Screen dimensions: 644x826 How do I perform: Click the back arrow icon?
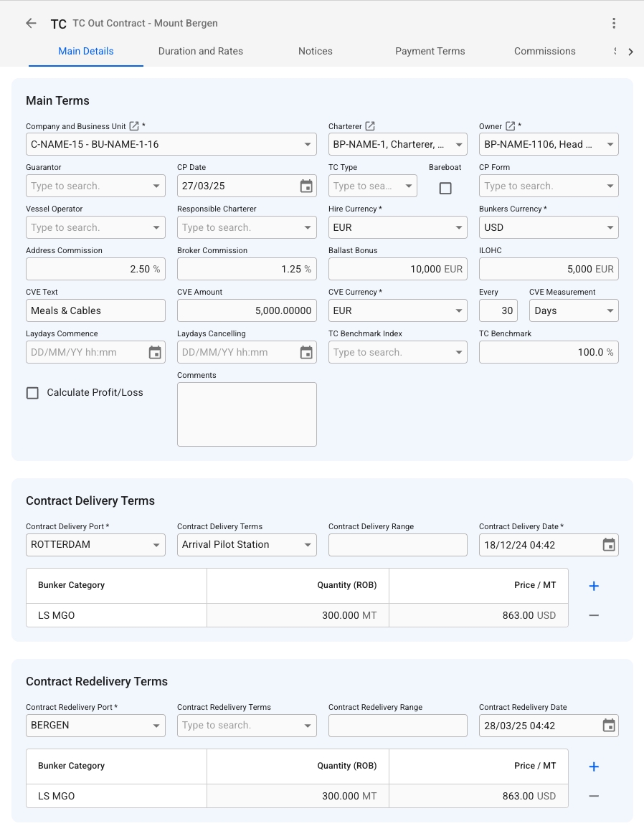coord(31,23)
